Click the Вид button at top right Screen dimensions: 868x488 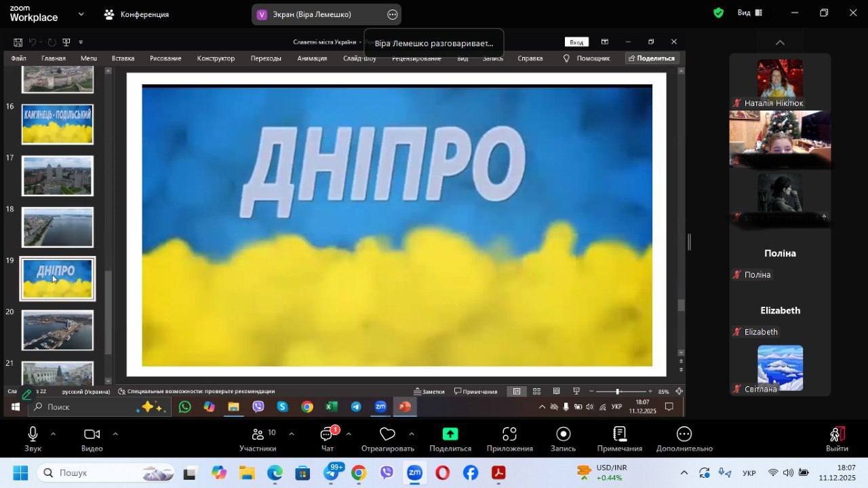click(x=749, y=13)
